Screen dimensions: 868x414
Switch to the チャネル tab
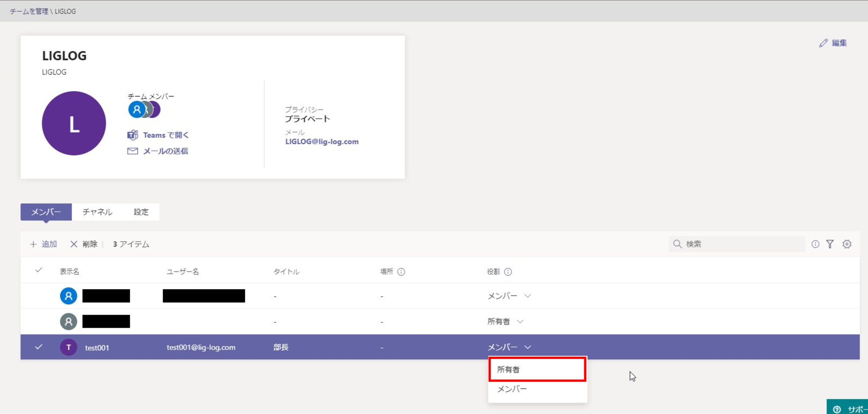[98, 212]
